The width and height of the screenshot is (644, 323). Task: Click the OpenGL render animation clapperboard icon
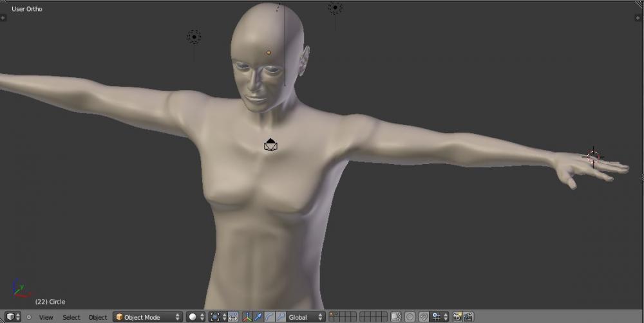click(x=468, y=317)
